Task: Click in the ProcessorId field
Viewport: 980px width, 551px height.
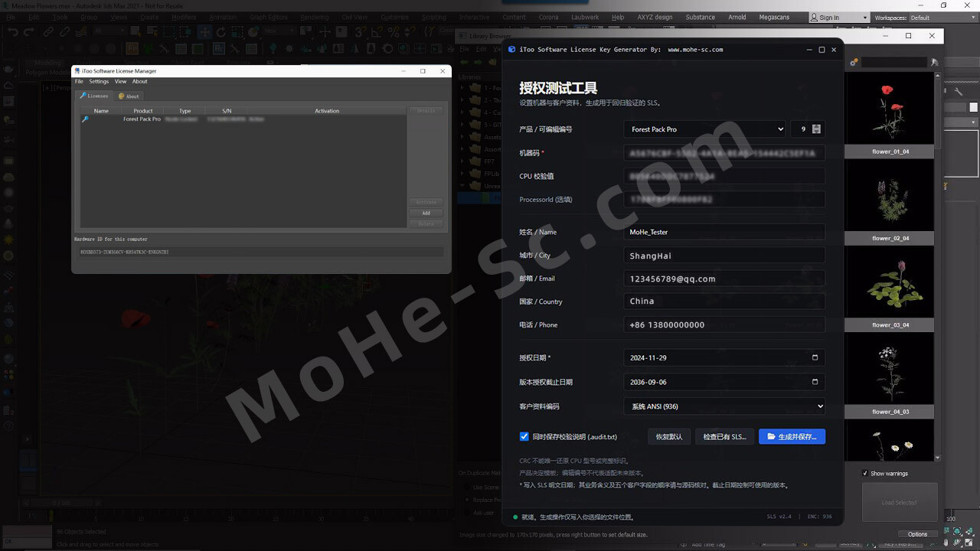Action: (724, 199)
